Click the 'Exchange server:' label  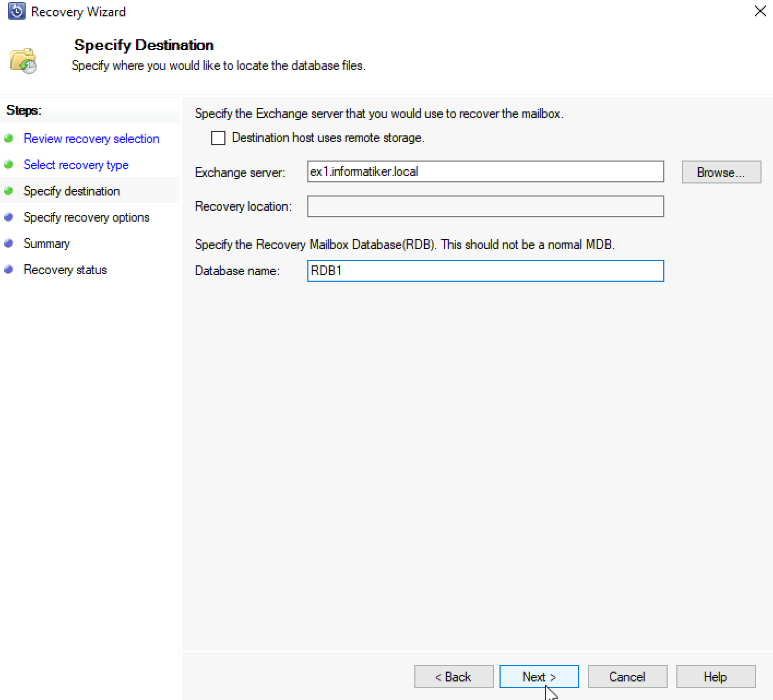coord(240,173)
